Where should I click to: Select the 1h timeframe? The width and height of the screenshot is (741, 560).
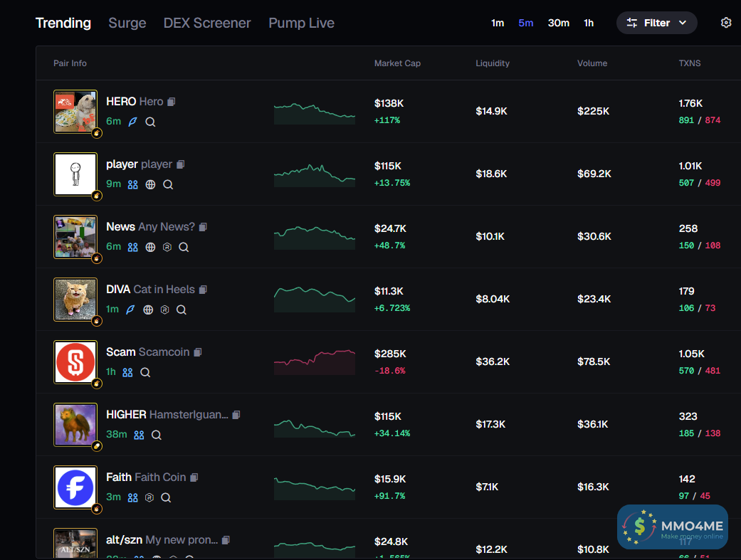point(589,23)
